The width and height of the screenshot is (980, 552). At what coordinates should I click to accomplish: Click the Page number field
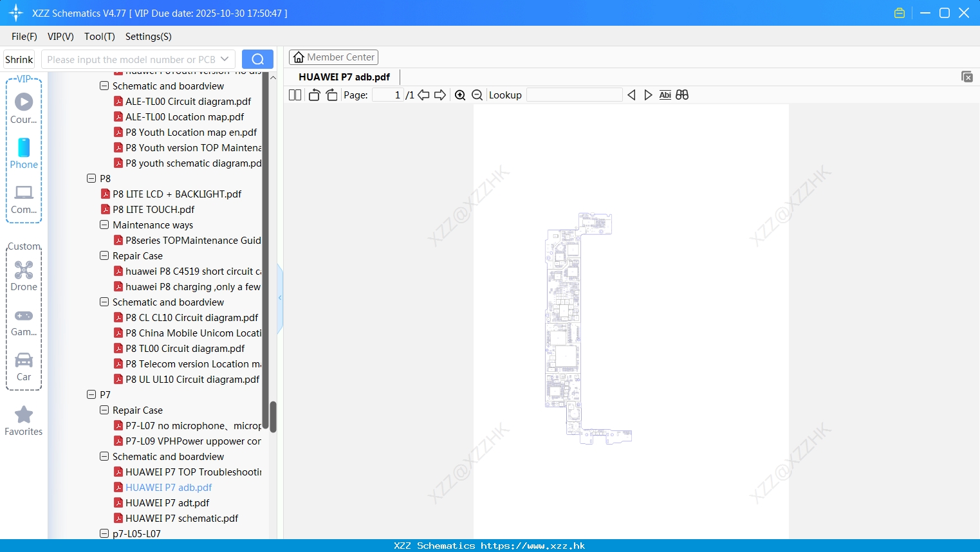pyautogui.click(x=387, y=95)
